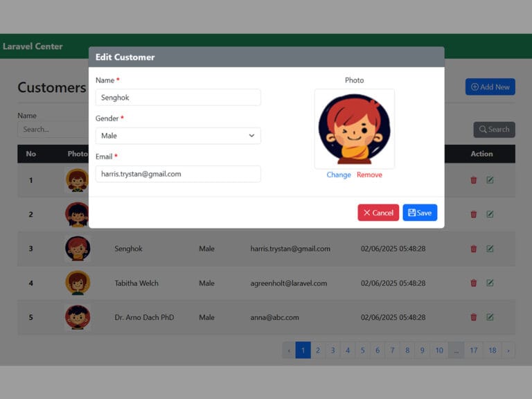Go to next page using the arrow
This screenshot has width=532, height=399.
coord(508,351)
